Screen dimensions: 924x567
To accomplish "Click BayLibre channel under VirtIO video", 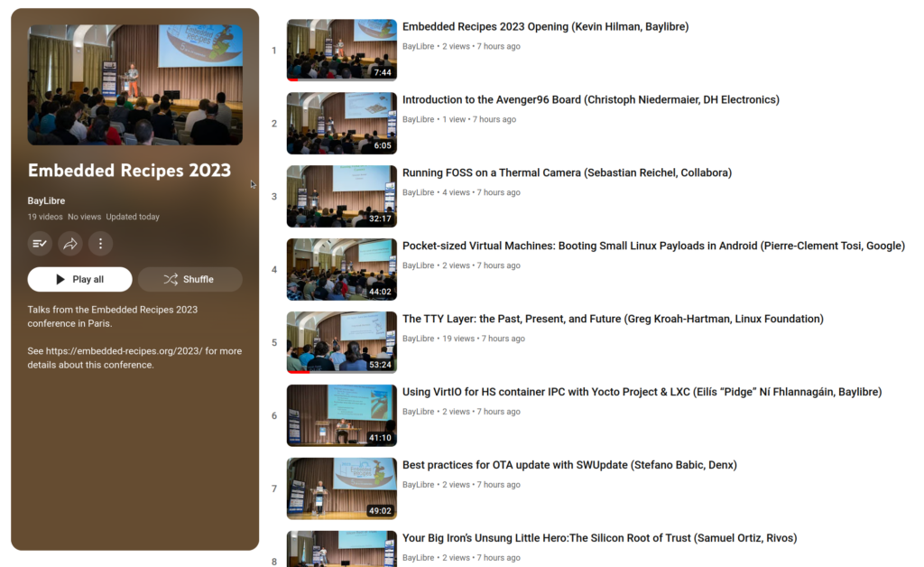I will 418,412.
